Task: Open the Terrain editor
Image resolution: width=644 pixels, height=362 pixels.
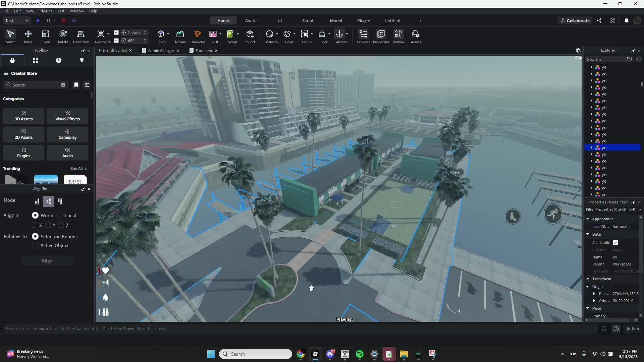Action: 180,37
